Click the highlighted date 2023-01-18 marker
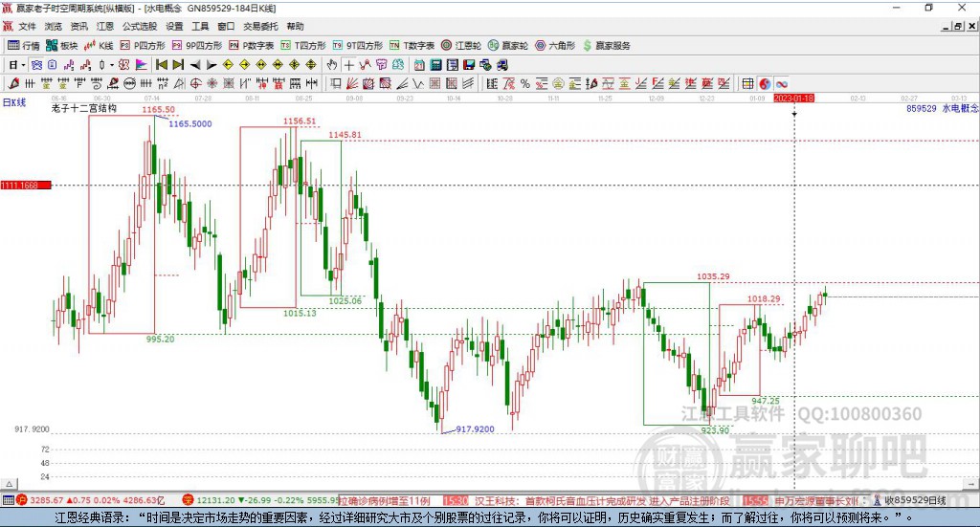The height and width of the screenshot is (527, 980). coord(793,99)
